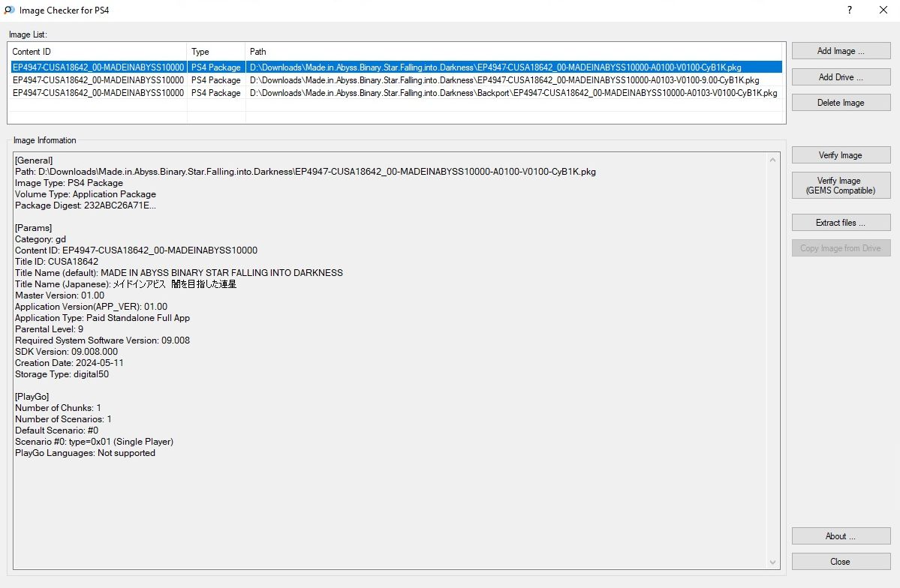Click the Add Image button
Image resolution: width=900 pixels, height=588 pixels.
pyautogui.click(x=841, y=51)
